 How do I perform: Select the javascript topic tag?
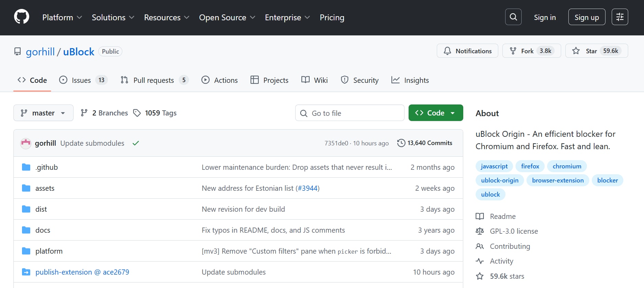(494, 166)
